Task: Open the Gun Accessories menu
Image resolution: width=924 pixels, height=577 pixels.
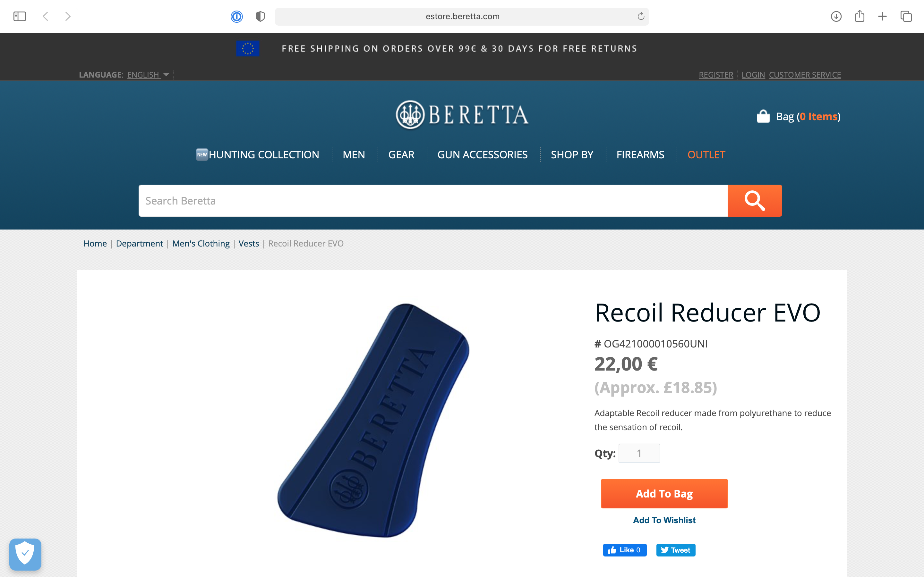Action: click(x=482, y=155)
